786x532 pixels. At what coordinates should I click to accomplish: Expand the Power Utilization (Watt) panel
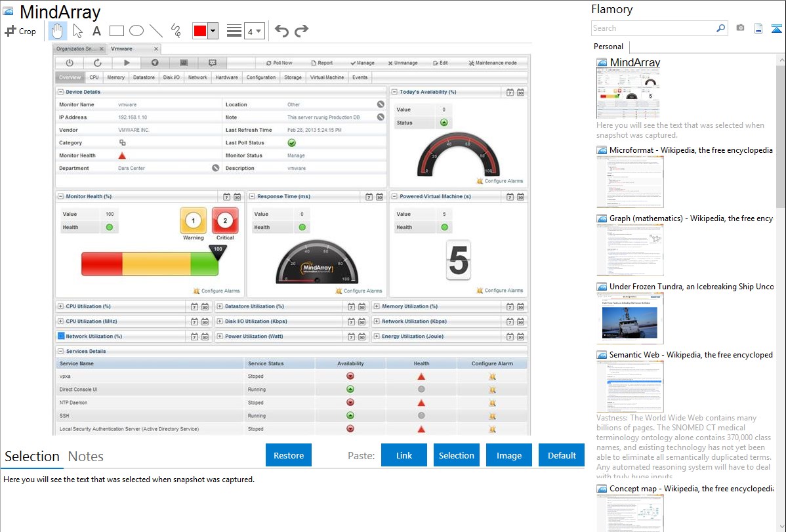pos(220,336)
